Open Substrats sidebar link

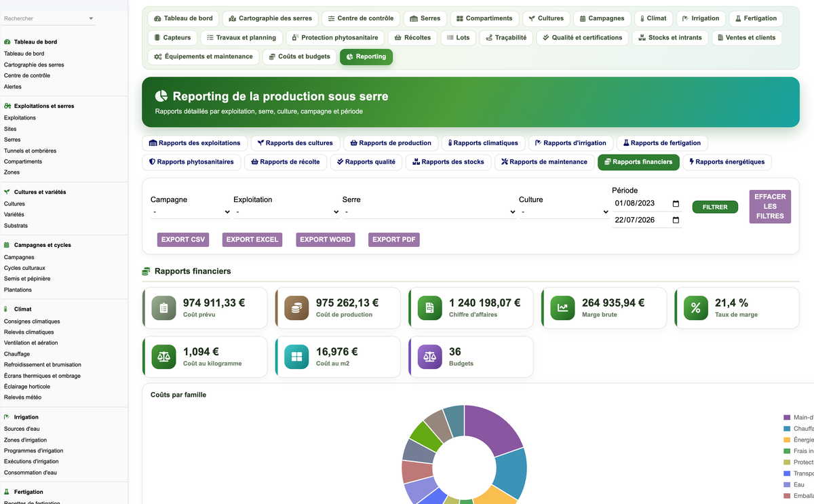(x=16, y=225)
